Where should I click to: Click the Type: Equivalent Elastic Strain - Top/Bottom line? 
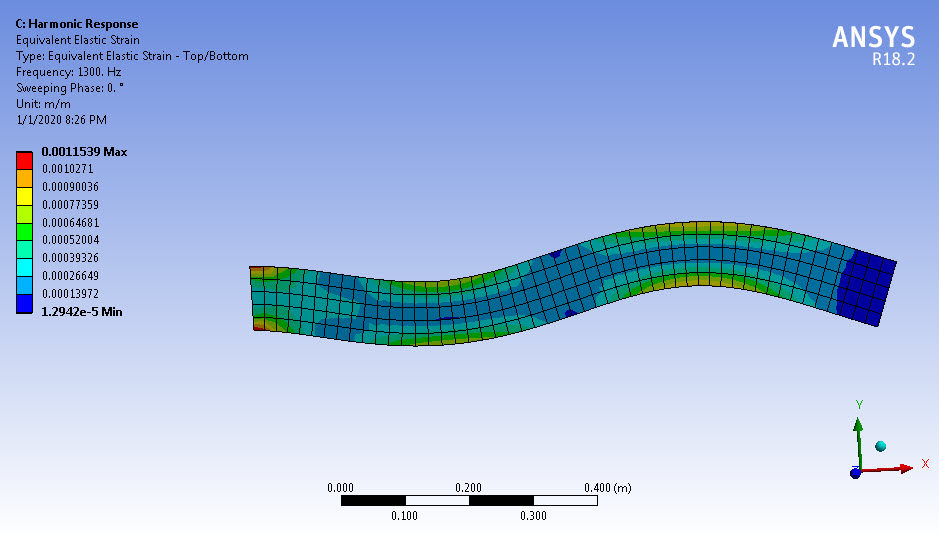tap(132, 56)
